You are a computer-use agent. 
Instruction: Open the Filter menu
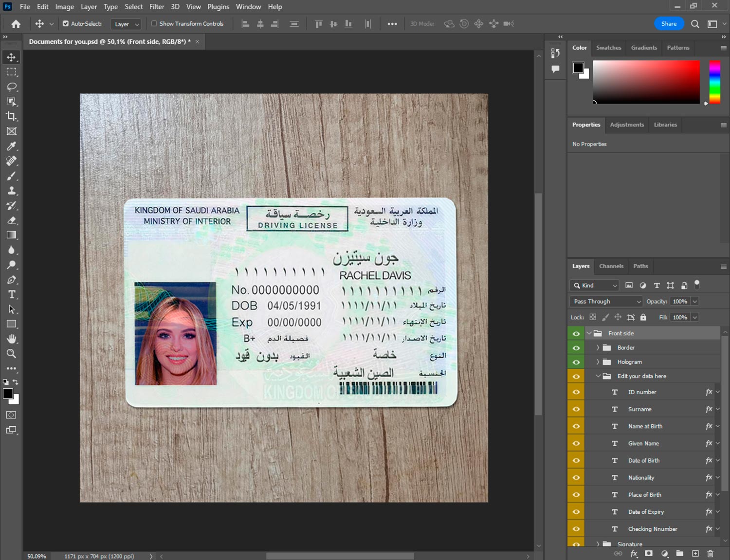(x=156, y=7)
